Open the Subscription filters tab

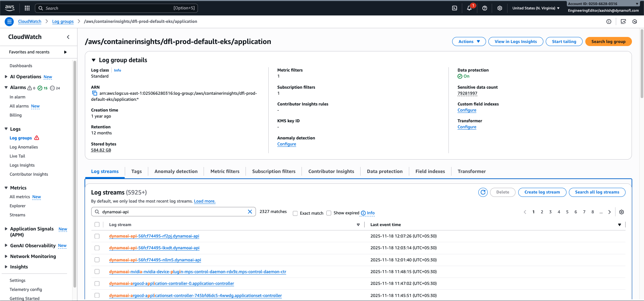pos(274,171)
